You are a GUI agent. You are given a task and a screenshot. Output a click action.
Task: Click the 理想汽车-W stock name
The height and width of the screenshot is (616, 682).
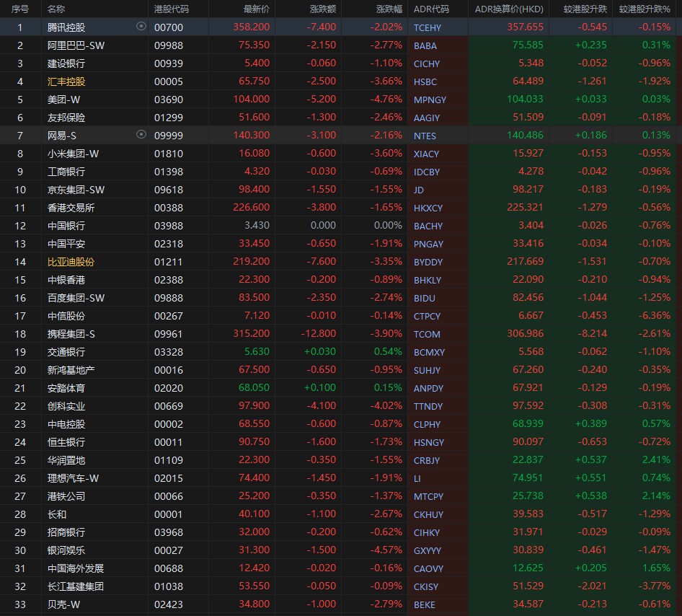click(73, 478)
